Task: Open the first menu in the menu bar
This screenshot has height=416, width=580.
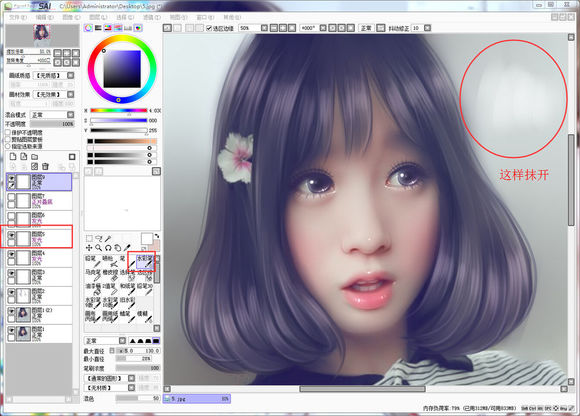Action: point(17,17)
